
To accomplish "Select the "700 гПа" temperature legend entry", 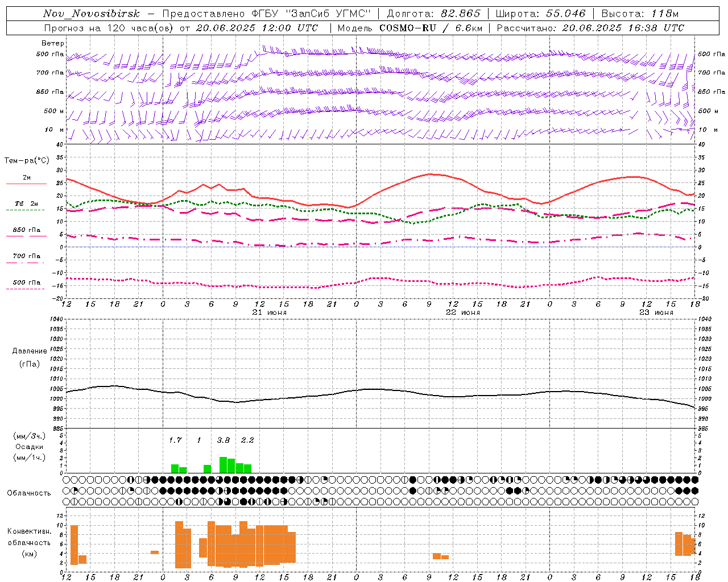I will tap(27, 256).
